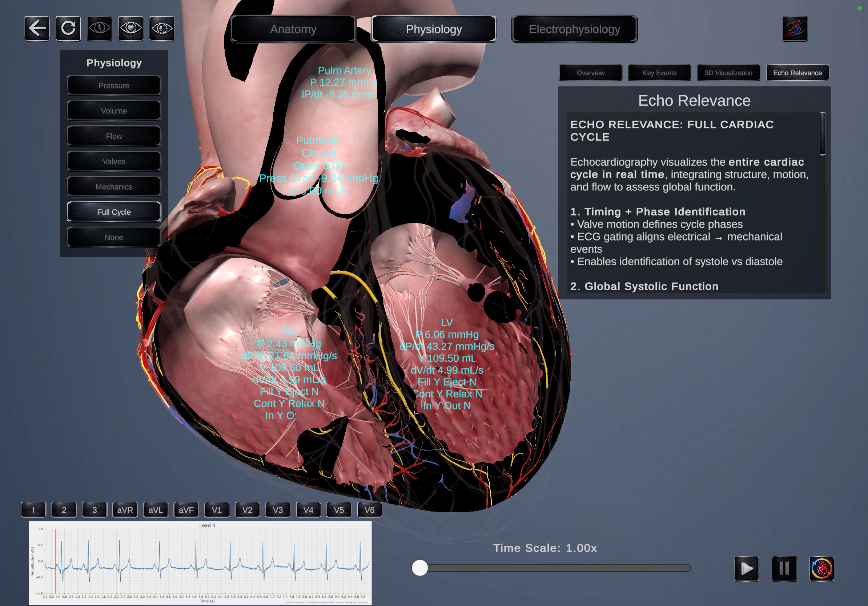
Task: Choose ECG lead aVF
Action: (x=186, y=510)
